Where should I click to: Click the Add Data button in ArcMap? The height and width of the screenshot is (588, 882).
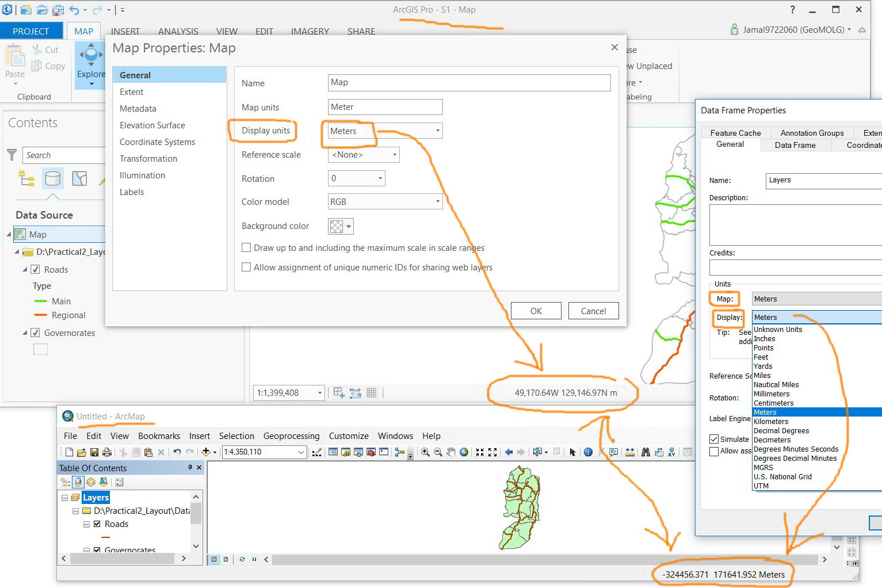(x=205, y=452)
